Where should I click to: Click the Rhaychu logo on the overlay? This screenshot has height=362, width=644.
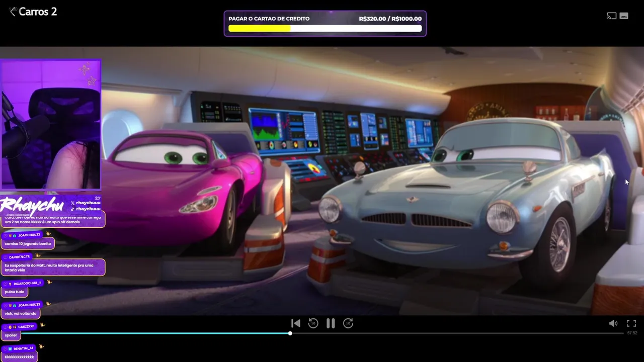32,205
